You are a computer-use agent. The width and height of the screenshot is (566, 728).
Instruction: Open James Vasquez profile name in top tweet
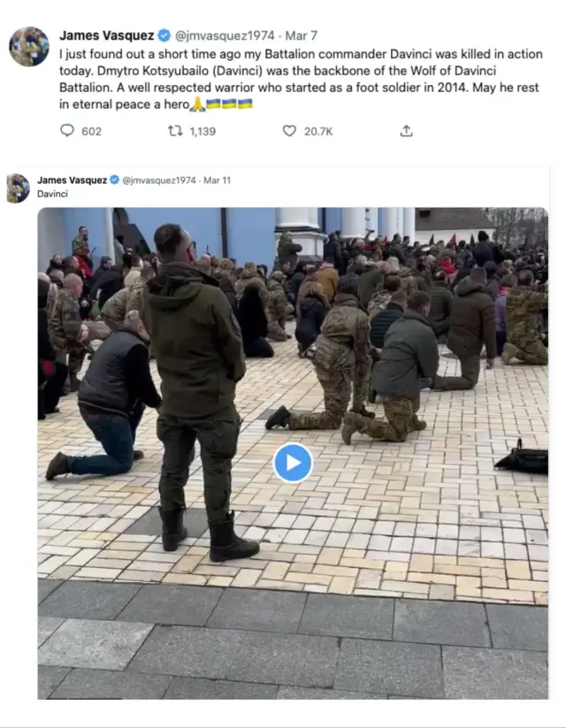(x=107, y=35)
